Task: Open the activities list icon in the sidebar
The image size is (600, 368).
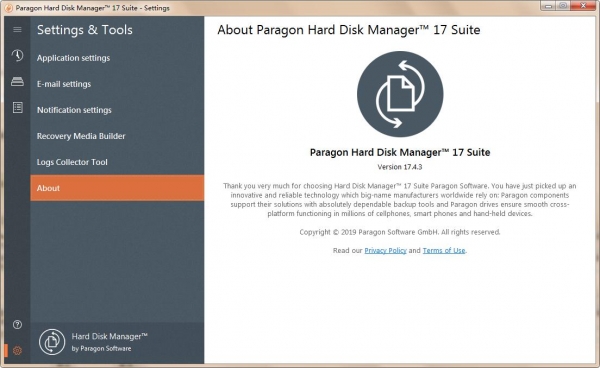Action: pyautogui.click(x=17, y=107)
